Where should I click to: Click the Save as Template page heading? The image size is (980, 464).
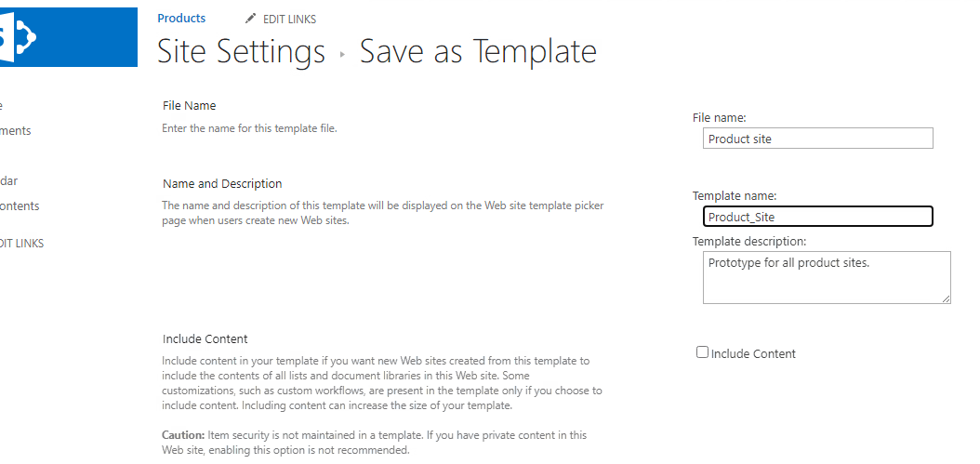tap(478, 51)
